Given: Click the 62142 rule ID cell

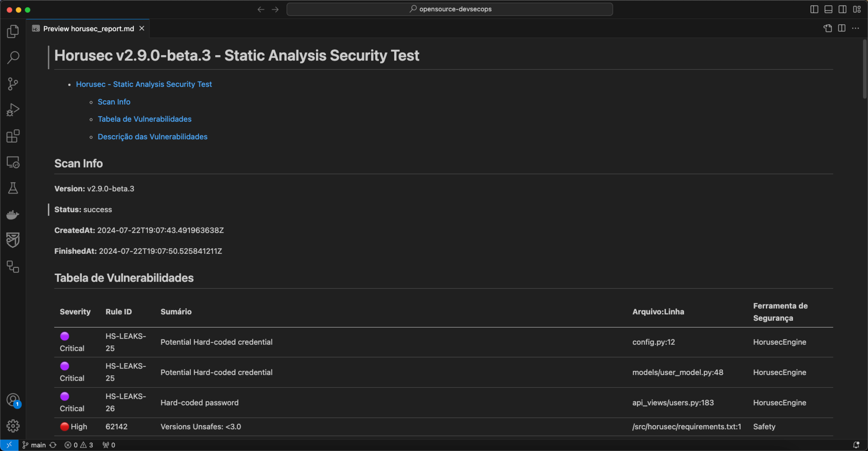Looking at the screenshot, I should point(117,427).
